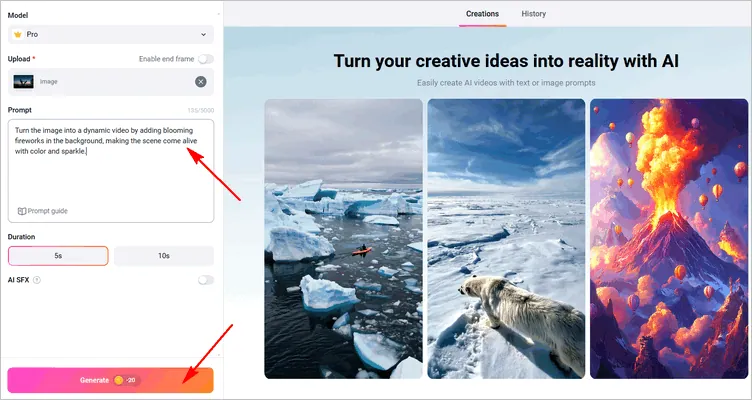Click the crown icon beside Pro

(x=18, y=35)
